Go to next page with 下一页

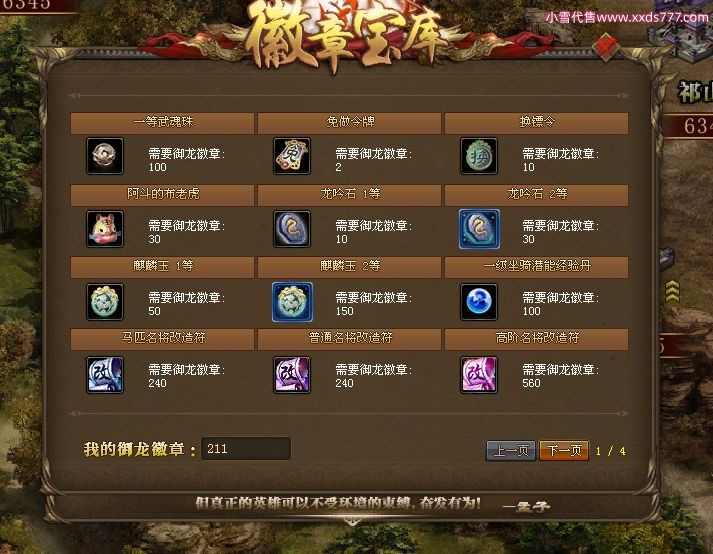click(564, 450)
